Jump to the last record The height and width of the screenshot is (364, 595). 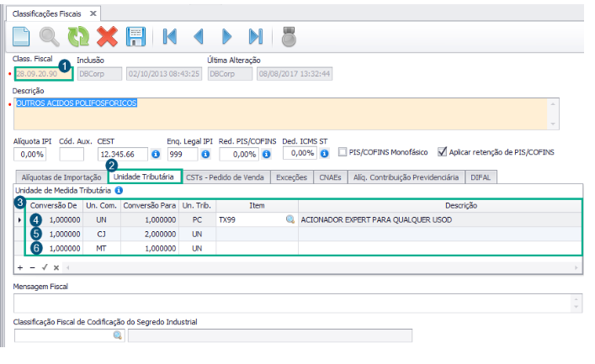pos(255,36)
